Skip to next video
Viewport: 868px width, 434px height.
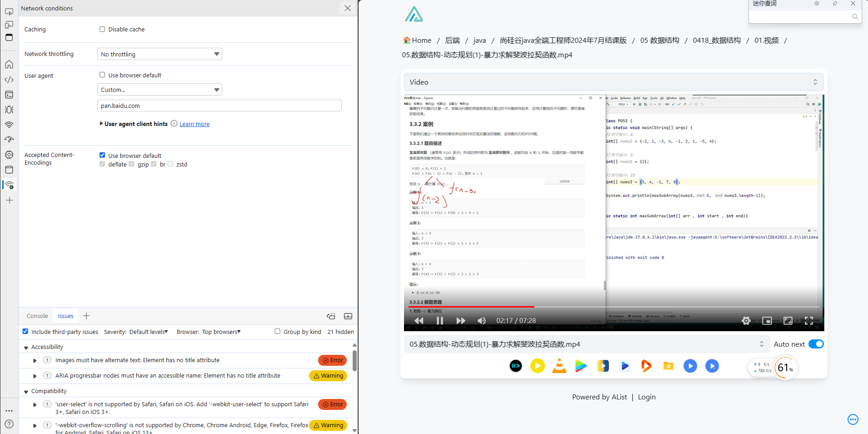[461, 321]
